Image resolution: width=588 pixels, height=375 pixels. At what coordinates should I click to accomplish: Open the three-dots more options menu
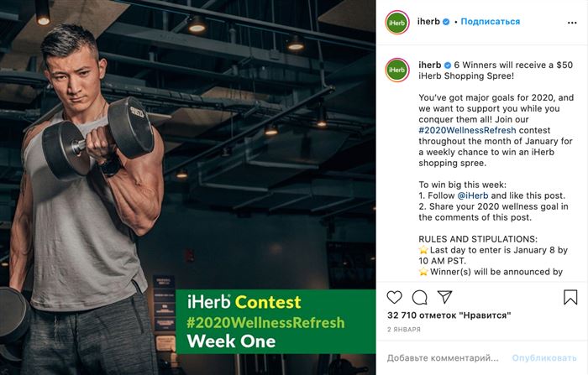572,23
